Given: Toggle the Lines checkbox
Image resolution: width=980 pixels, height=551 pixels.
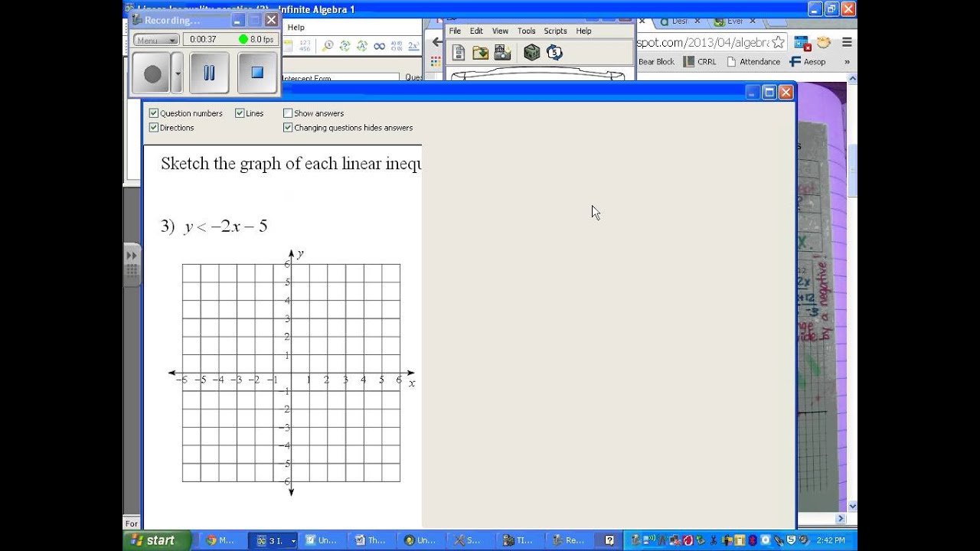Looking at the screenshot, I should tap(240, 113).
